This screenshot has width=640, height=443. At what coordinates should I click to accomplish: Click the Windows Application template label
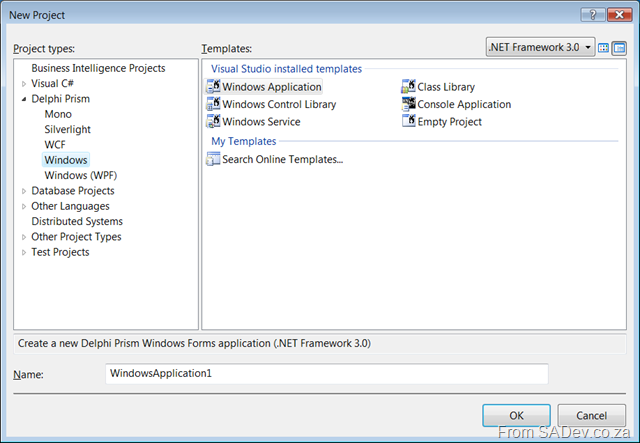272,87
